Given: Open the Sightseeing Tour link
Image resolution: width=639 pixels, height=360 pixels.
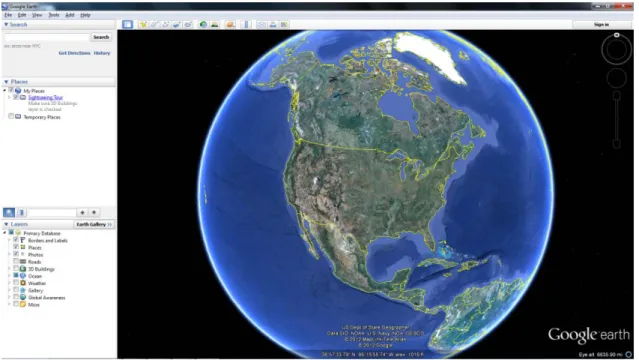Looking at the screenshot, I should pyautogui.click(x=46, y=97).
